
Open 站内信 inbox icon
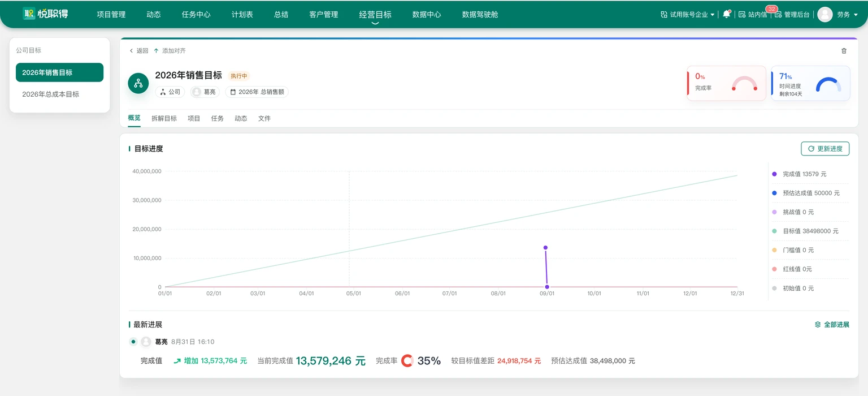pos(742,15)
